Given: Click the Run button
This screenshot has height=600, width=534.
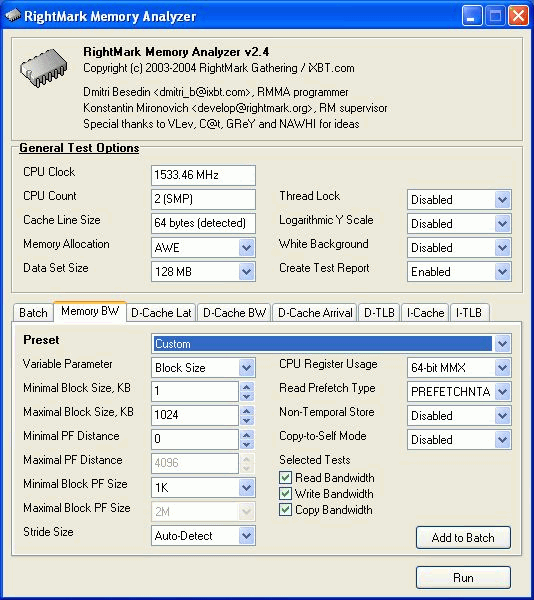Looking at the screenshot, I should [463, 577].
